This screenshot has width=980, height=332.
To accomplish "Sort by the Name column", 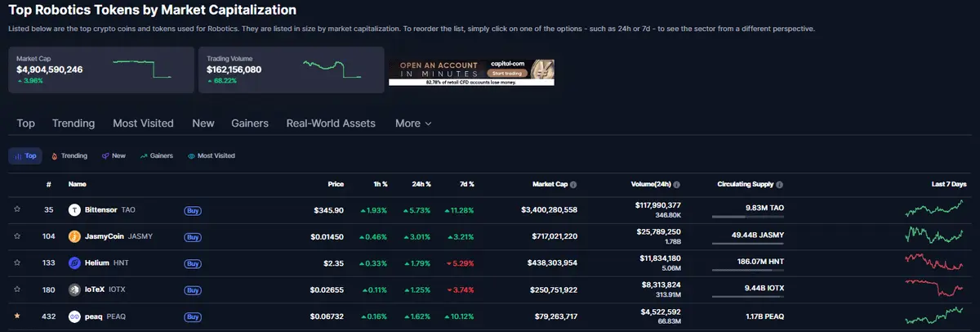I will (x=78, y=185).
